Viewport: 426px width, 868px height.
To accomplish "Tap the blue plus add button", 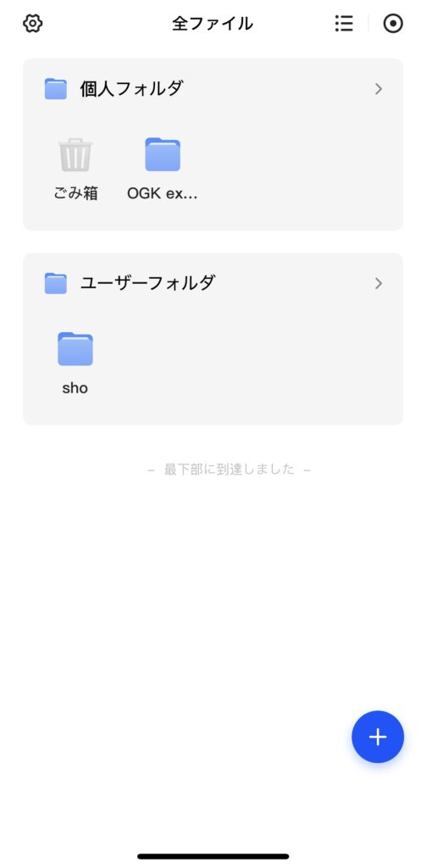I will (378, 737).
